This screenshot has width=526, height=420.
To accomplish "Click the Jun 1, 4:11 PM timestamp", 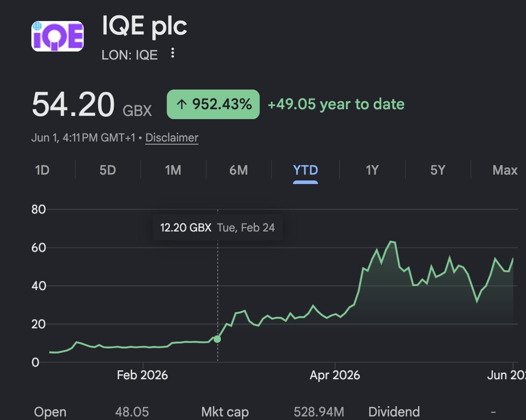I will click(x=83, y=137).
